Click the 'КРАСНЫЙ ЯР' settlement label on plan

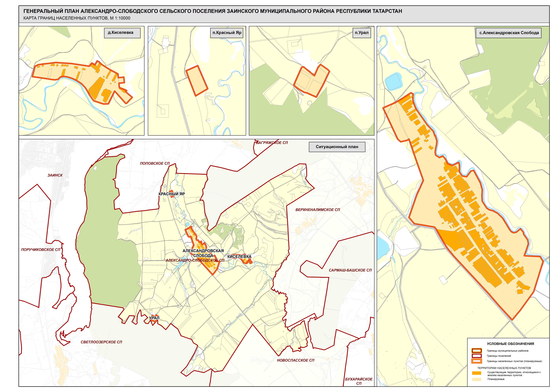172,194
